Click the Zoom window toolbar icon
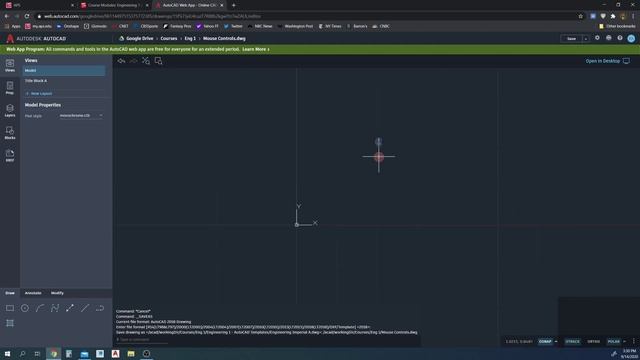This screenshot has width=640, height=360. [158, 61]
